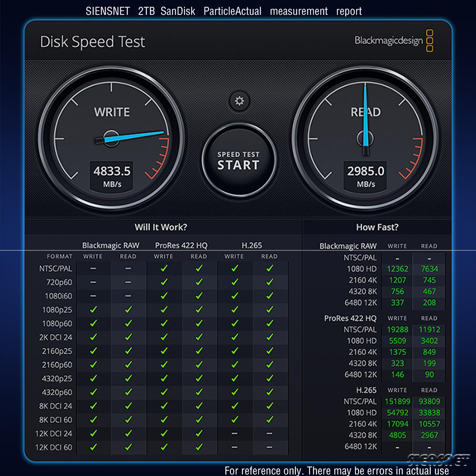Image resolution: width=476 pixels, height=476 pixels.
Task: Open the settings gear icon
Action: pos(239,101)
